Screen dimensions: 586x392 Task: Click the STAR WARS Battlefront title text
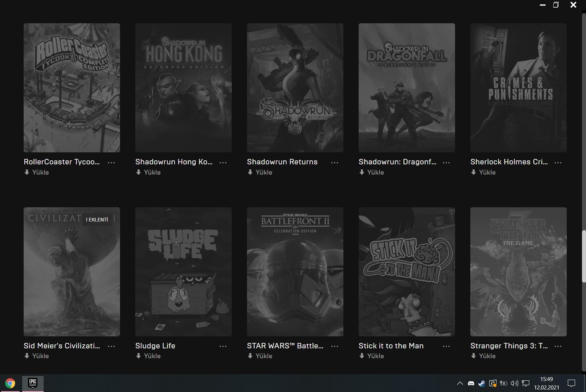click(285, 346)
